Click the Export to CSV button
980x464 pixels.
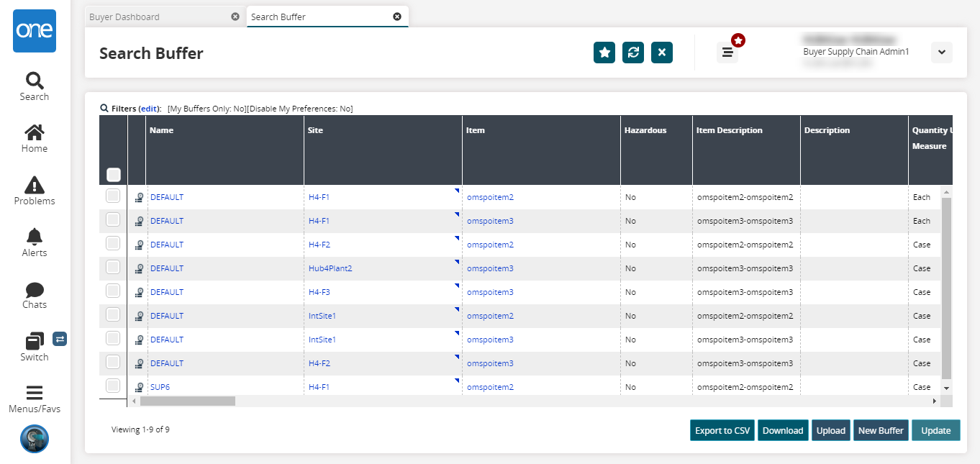click(722, 430)
